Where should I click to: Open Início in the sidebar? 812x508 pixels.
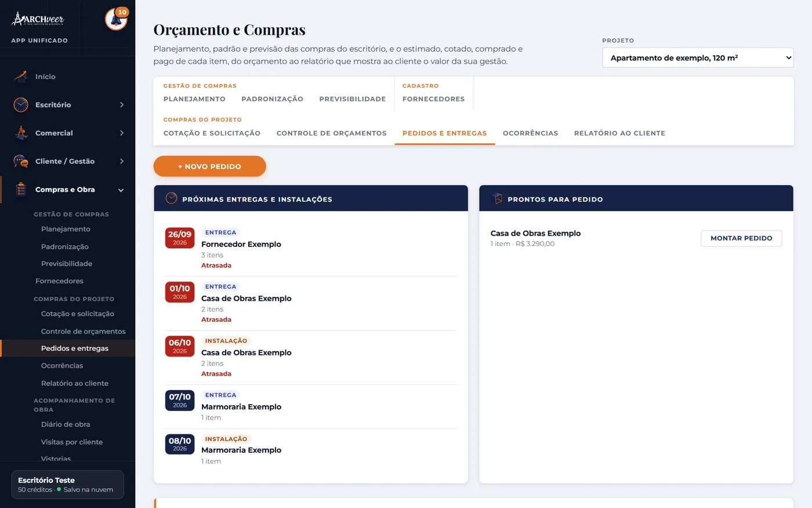[x=45, y=77]
